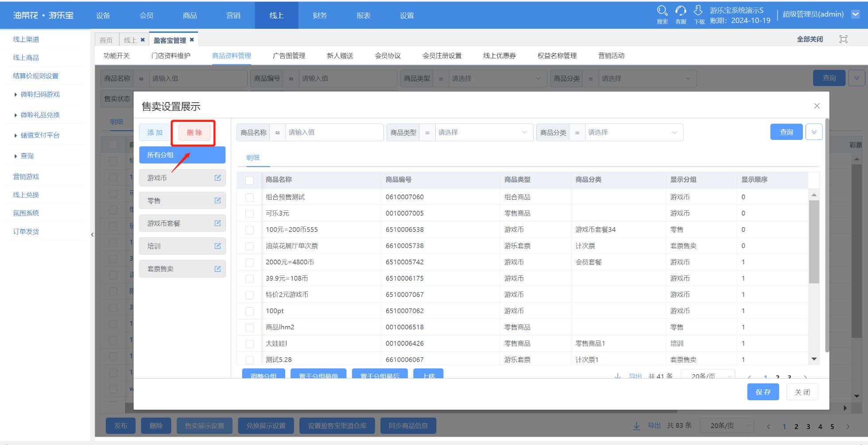Viewport: 868px width, 445px height.
Task: Go to previous page arrow in background pager
Action: pos(768,427)
